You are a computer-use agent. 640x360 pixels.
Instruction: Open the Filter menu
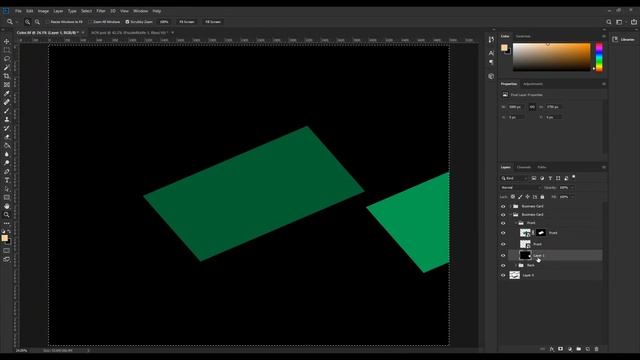coord(101,11)
